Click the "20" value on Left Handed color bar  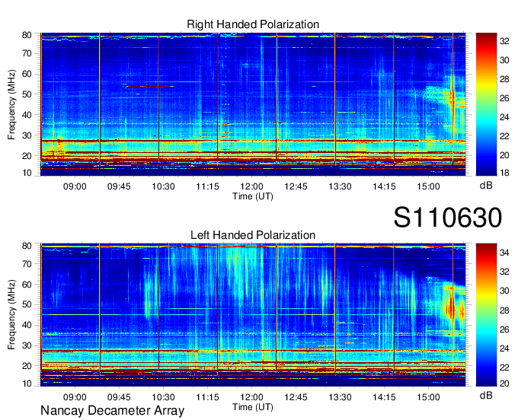click(x=504, y=383)
